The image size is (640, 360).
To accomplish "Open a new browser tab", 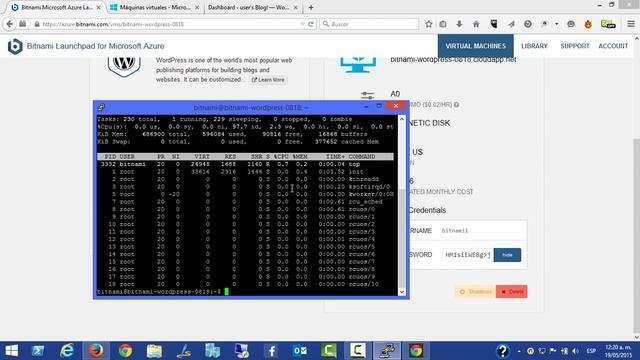I will coord(311,7).
